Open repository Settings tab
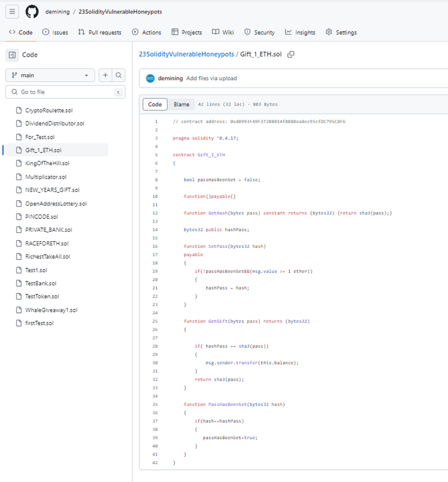Screen dimensions: 448x482 (341, 32)
